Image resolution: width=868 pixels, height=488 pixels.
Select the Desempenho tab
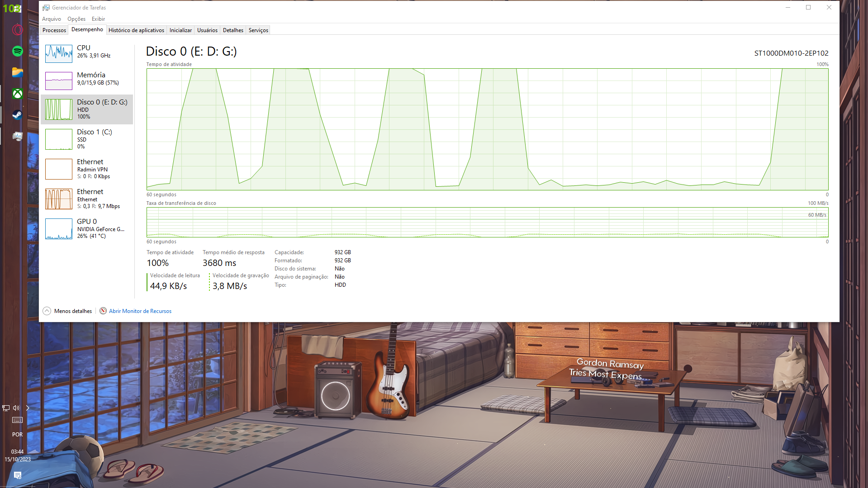(87, 30)
